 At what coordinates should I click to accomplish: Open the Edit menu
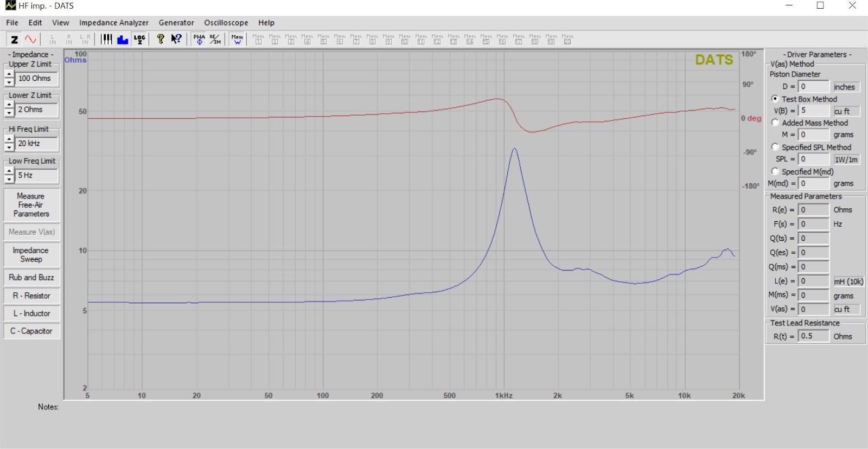[35, 23]
